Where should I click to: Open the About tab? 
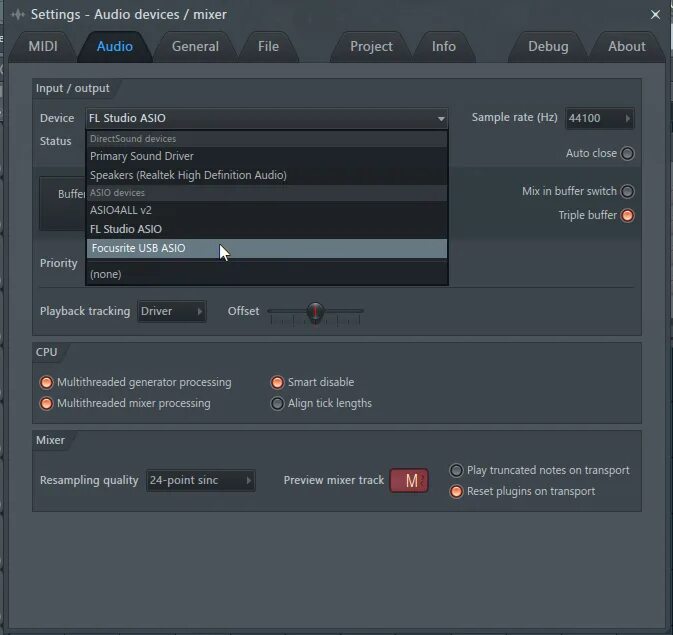pyautogui.click(x=627, y=46)
